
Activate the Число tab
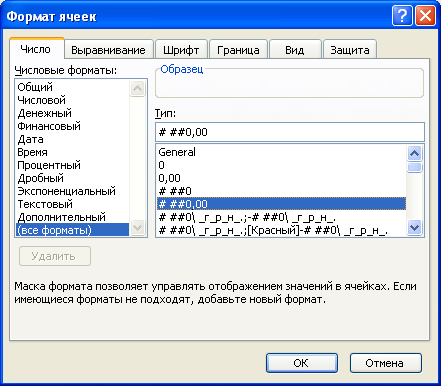36,49
